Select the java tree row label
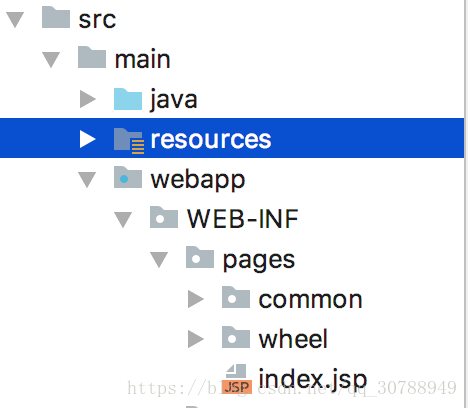The image size is (468, 408). point(173,99)
